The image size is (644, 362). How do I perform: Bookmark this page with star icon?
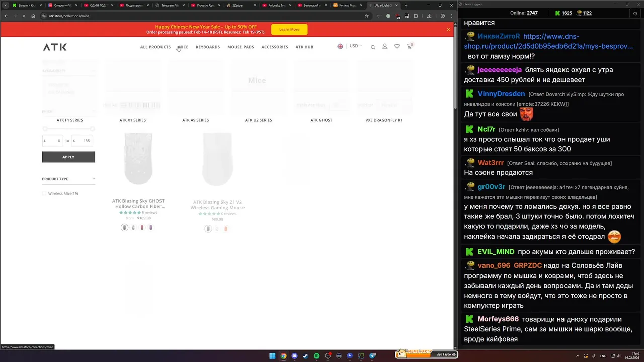click(x=367, y=16)
